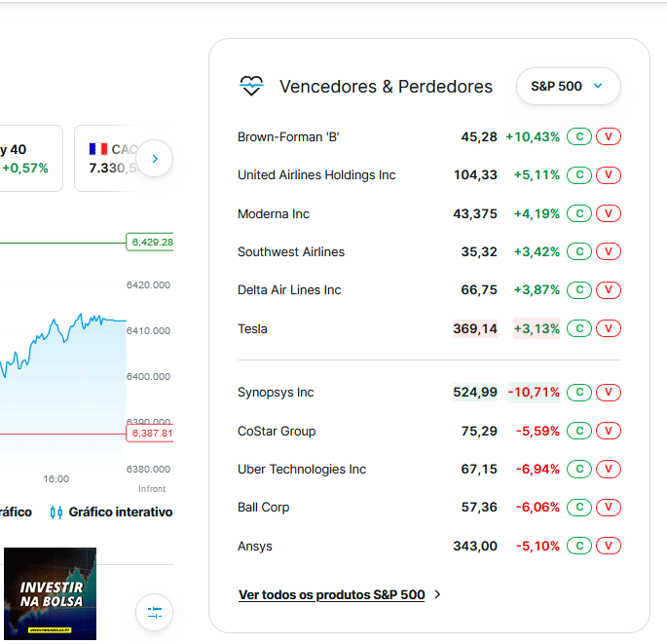Click the V sell icon for Uber Technologies
667x644 pixels.
pos(609,469)
